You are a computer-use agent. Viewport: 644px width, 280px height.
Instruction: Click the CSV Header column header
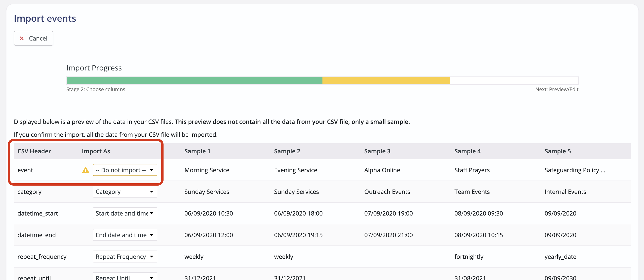point(34,151)
